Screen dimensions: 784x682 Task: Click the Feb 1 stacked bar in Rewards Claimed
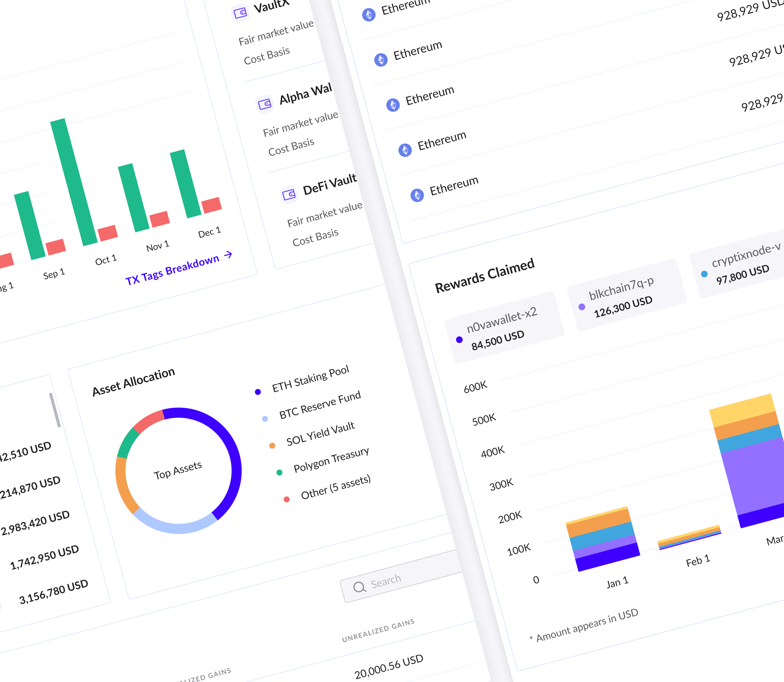tap(690, 537)
